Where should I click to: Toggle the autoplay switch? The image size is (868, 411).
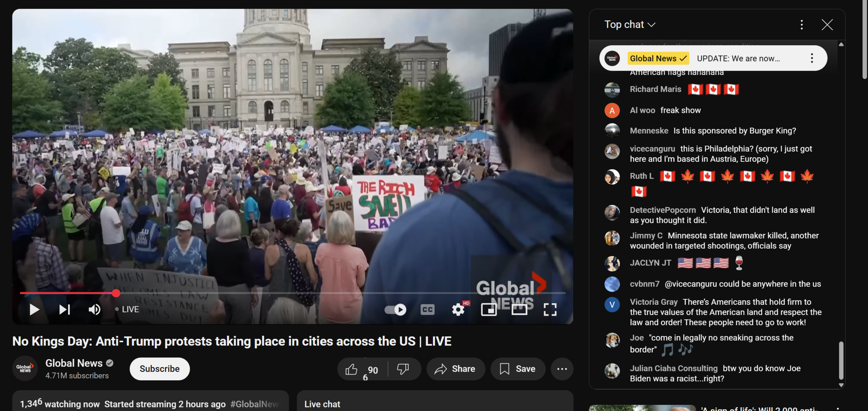coord(395,309)
